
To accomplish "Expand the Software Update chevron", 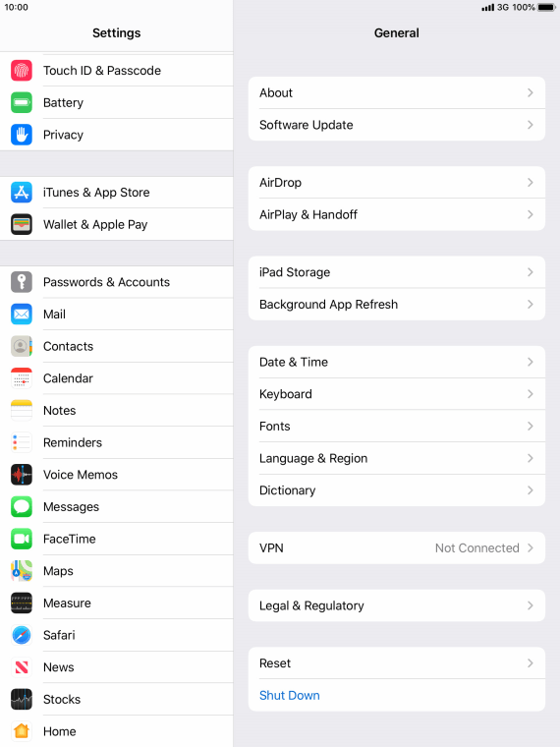I will [530, 125].
